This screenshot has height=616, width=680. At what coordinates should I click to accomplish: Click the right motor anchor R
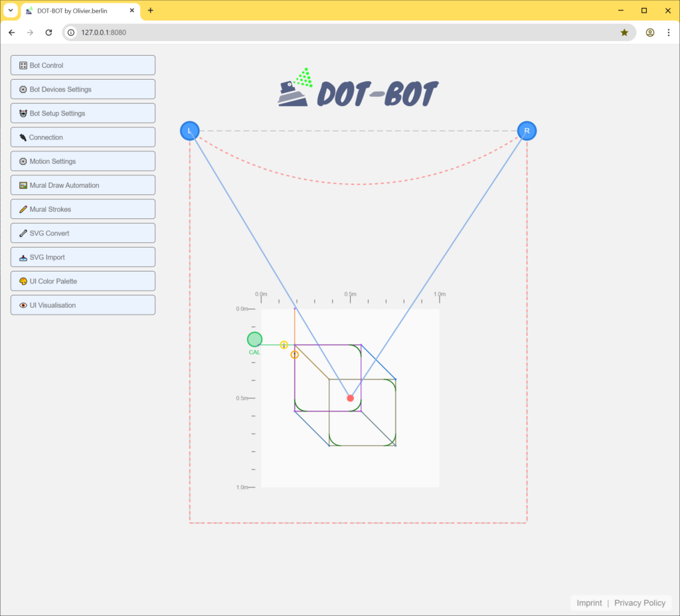527,131
